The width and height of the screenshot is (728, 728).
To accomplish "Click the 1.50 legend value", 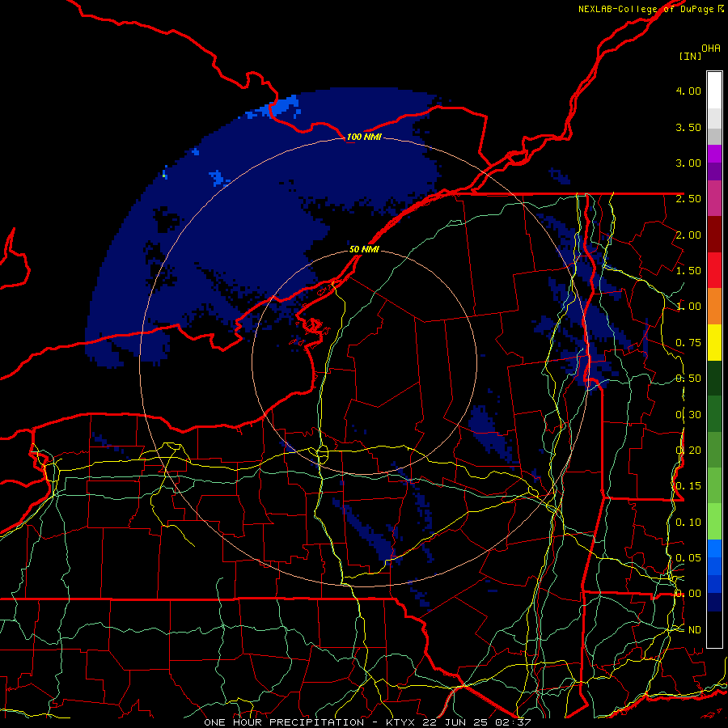I will click(x=688, y=270).
